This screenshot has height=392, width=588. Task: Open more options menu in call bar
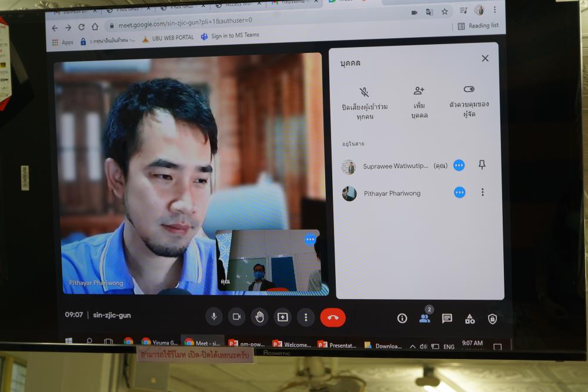(305, 317)
